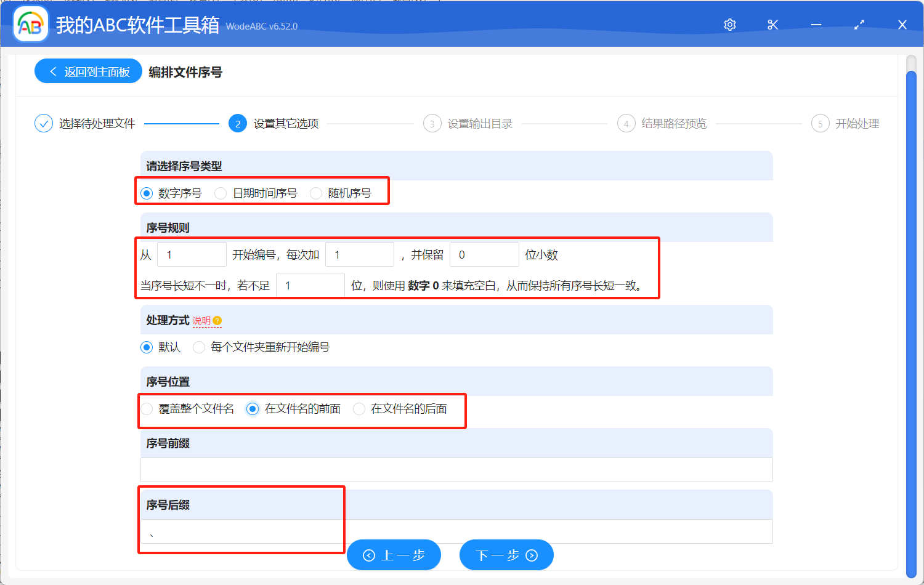Select 覆盖整个文件名 position option
This screenshot has width=924, height=585.
click(147, 408)
